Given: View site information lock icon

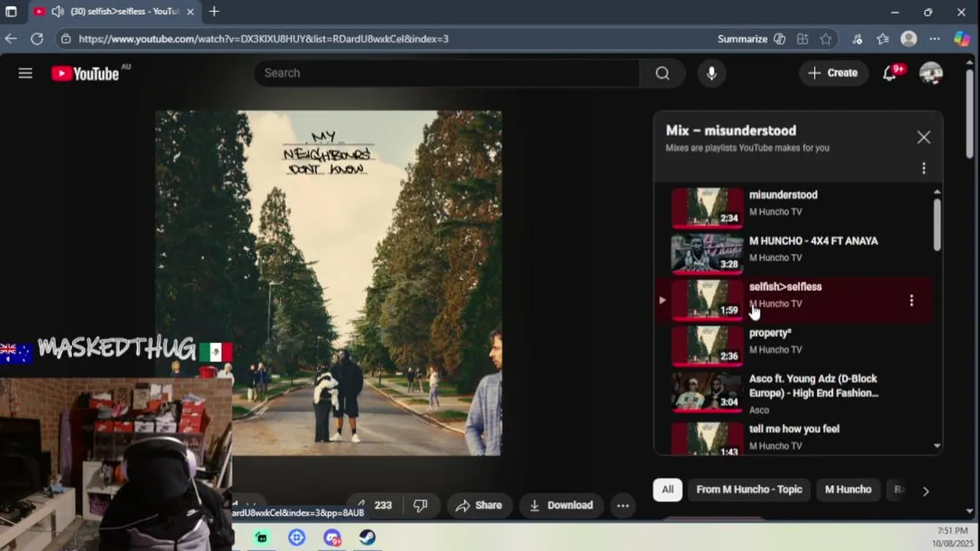Looking at the screenshot, I should [x=66, y=38].
